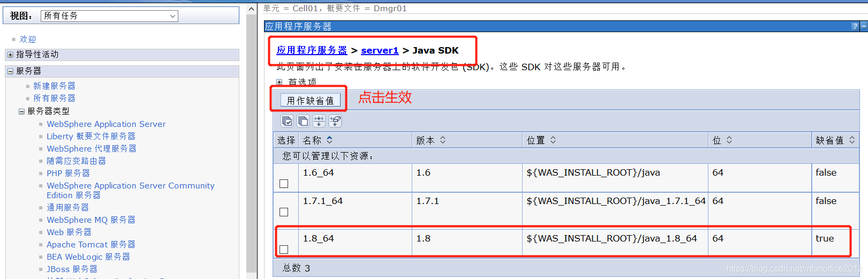Viewport: 868px width, 279px height.
Task: Open the 应用程序服务器 breadcrumb link
Action: (312, 50)
